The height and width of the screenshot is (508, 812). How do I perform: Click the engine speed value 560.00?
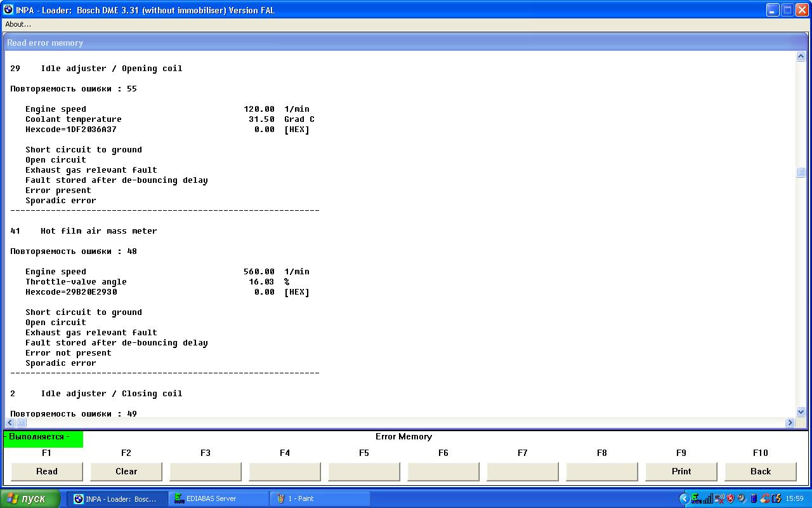[x=259, y=272]
